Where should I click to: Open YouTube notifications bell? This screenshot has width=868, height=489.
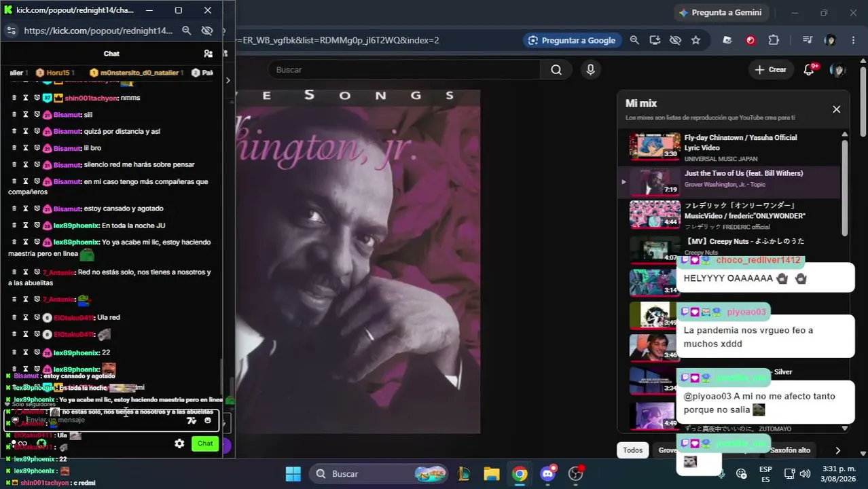[x=809, y=69]
